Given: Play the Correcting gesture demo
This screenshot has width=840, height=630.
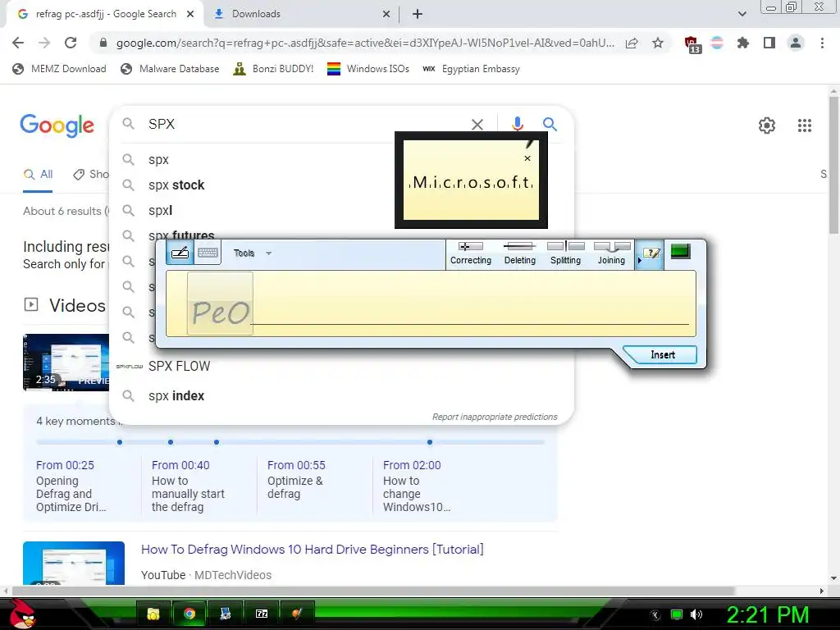Looking at the screenshot, I should (470, 253).
